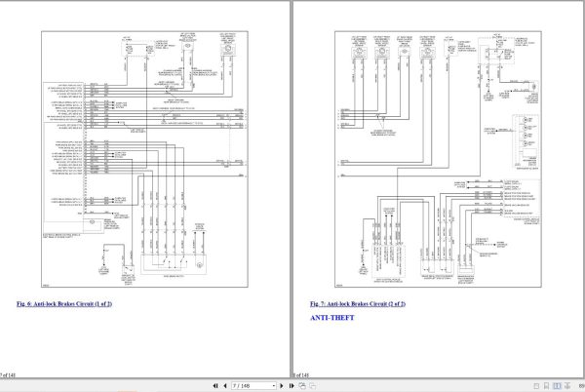
Task: Select the two-page side-by-side view
Action: (557, 385)
